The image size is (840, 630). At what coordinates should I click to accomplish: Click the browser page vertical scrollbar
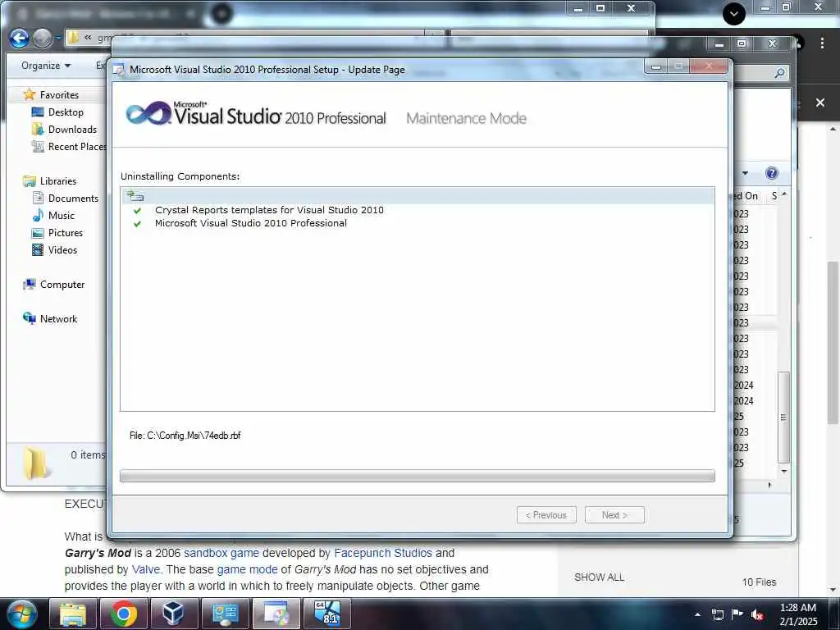click(x=833, y=343)
